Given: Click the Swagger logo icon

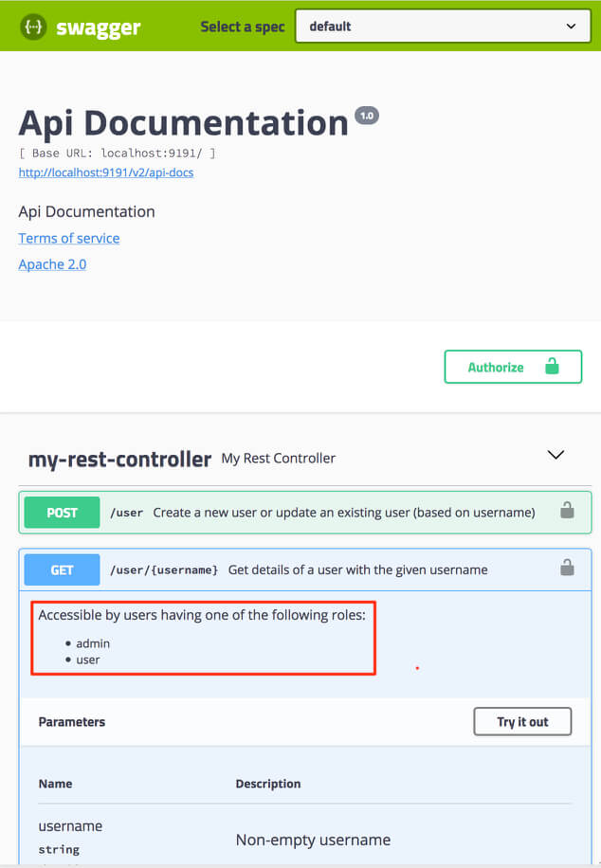Looking at the screenshot, I should [33, 27].
